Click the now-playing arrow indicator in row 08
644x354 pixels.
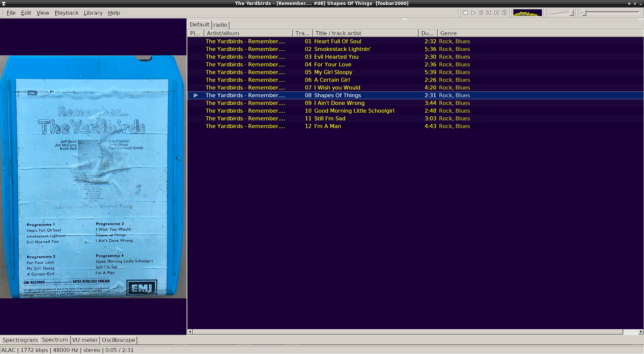(196, 95)
